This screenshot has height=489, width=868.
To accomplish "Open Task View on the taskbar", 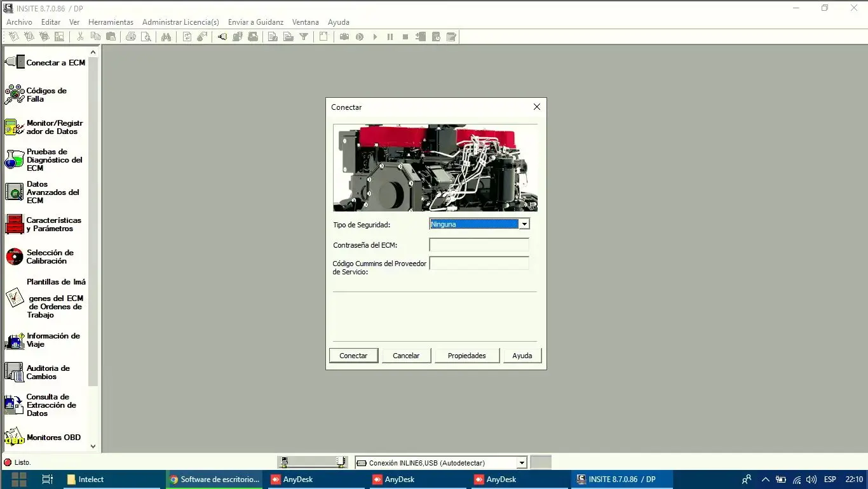I will 48,479.
